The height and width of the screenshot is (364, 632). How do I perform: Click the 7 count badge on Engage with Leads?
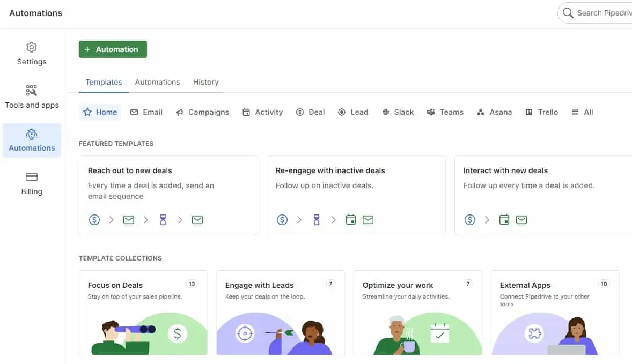(x=330, y=284)
